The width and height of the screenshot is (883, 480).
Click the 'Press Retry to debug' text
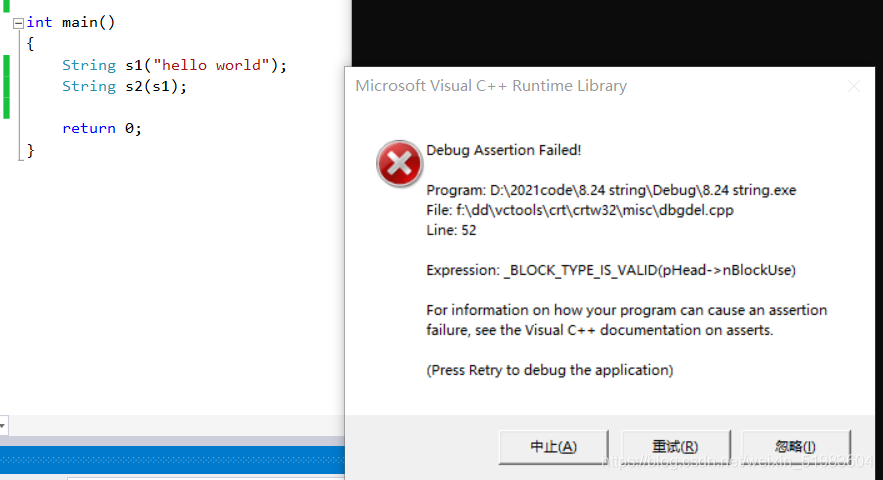point(550,370)
